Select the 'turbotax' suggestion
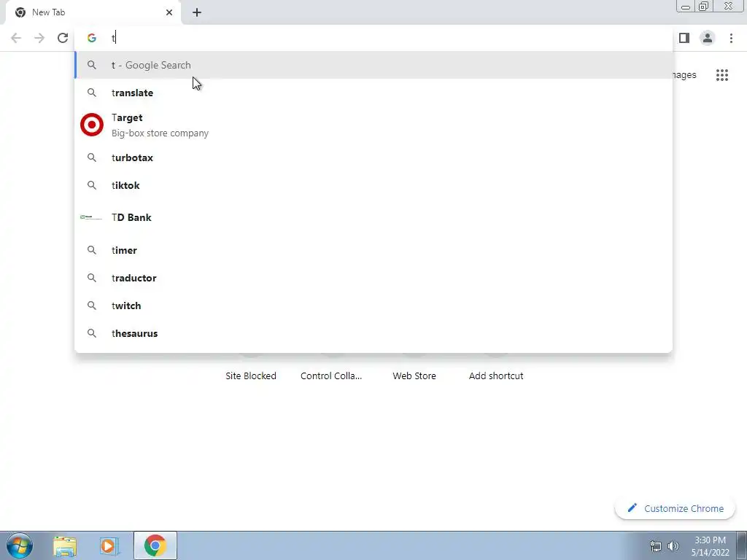 (x=373, y=157)
